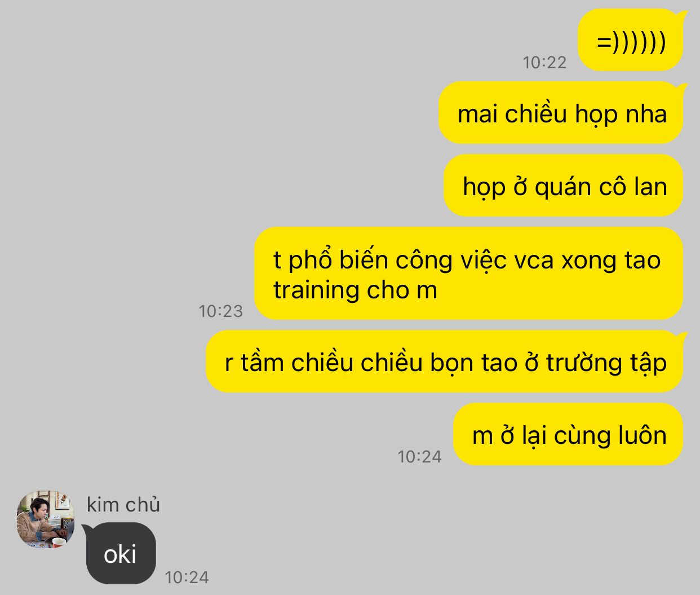Click the 10:24 timestamp beside "oki"

tap(187, 577)
